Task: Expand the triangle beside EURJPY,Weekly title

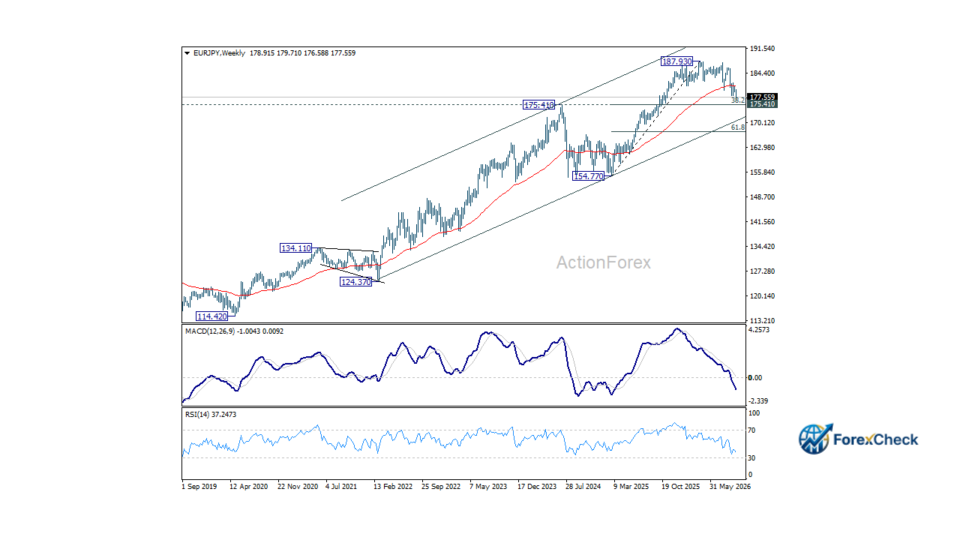Action: click(x=187, y=53)
